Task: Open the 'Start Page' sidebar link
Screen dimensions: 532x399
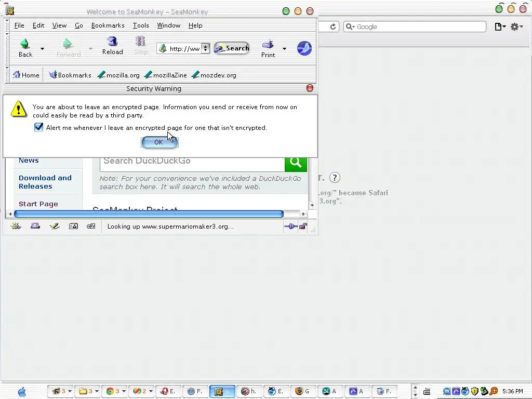Action: coord(38,204)
